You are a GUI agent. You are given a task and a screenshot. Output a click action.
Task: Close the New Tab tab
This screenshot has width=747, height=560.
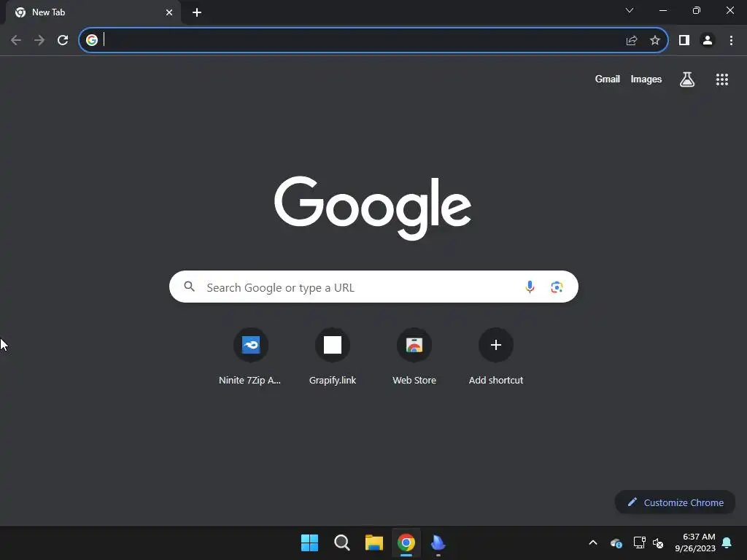coord(169,12)
